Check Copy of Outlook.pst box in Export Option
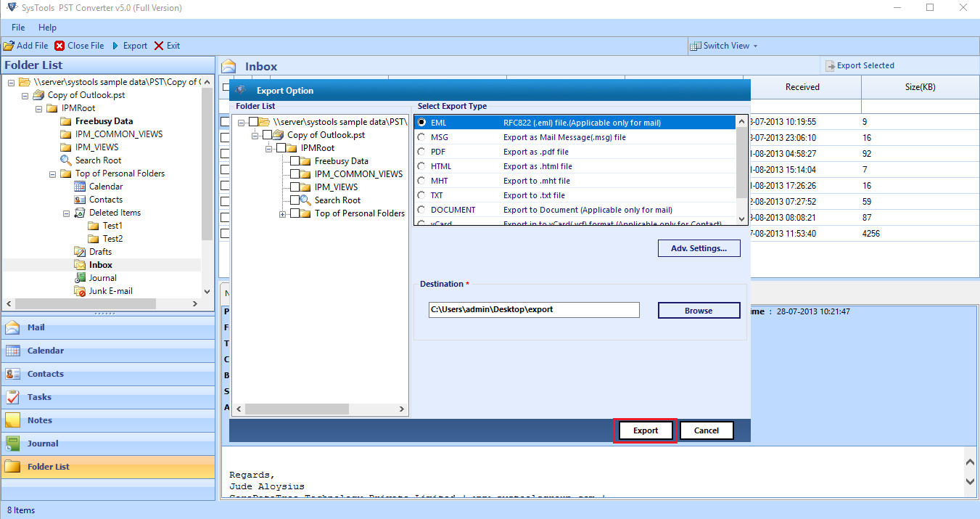 click(x=267, y=135)
